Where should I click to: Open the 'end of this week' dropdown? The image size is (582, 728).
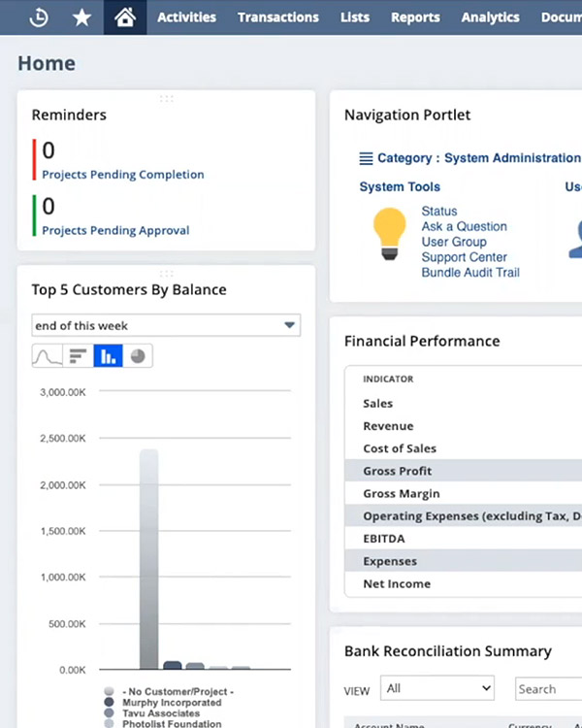point(166,325)
